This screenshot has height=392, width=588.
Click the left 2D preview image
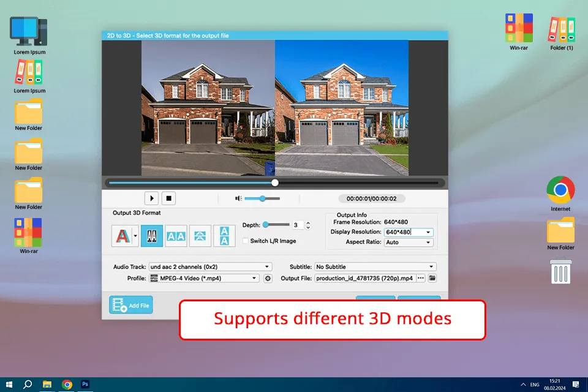(208, 108)
